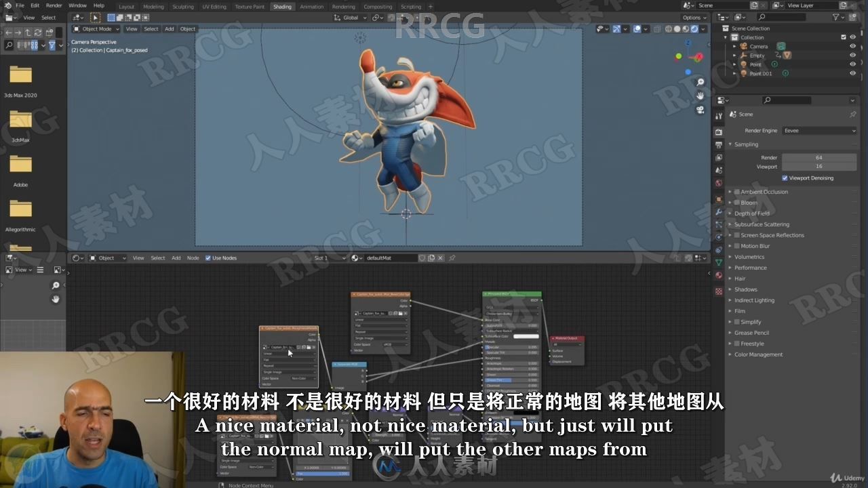Screen dimensions: 868x488
Task: Hide Point.001 light via eye icon
Action: click(x=852, y=73)
